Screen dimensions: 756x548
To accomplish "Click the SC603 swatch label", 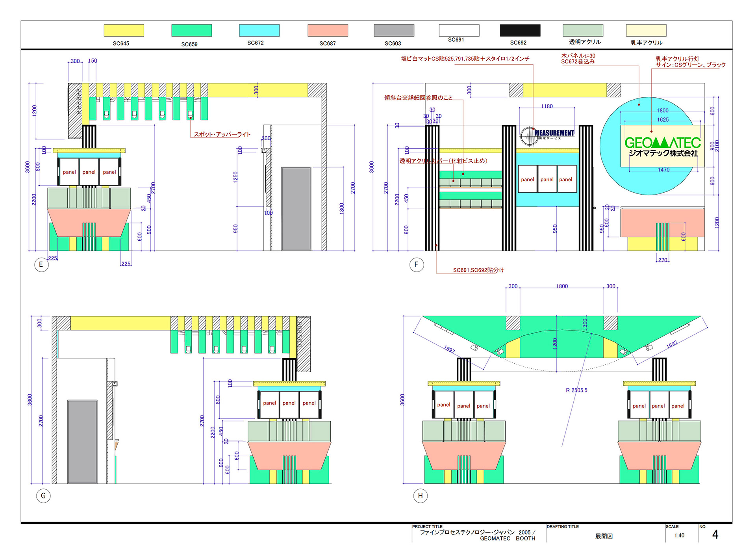I will [x=393, y=43].
